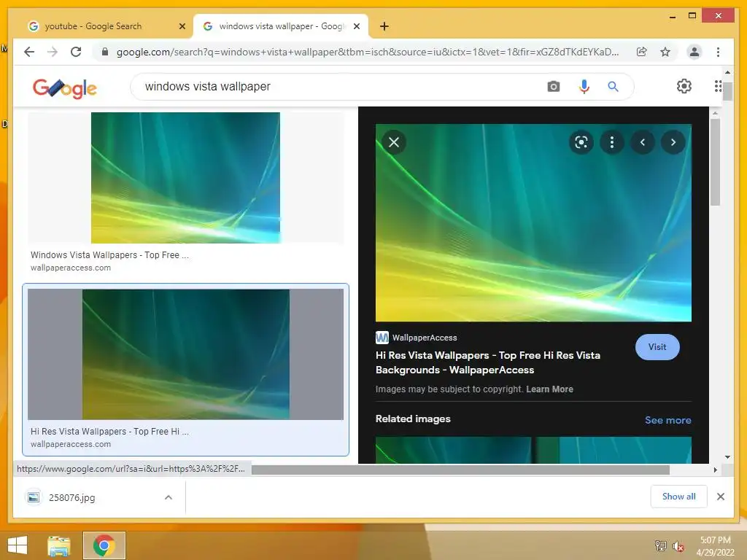747x560 pixels.
Task: Open network tray icon
Action: point(661,545)
